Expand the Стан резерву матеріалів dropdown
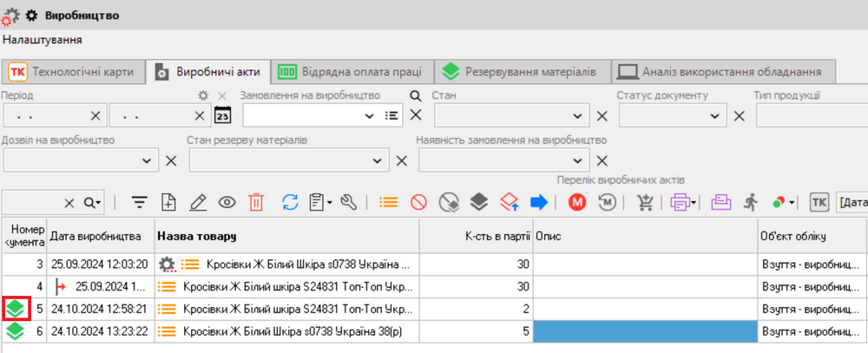 pos(377,160)
